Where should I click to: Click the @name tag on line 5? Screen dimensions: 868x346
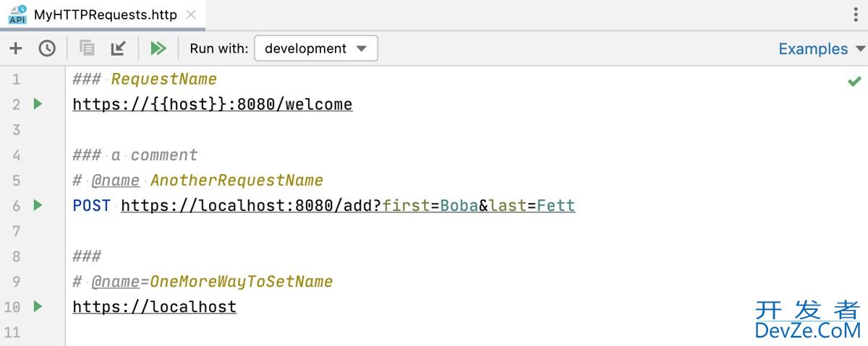coord(115,181)
